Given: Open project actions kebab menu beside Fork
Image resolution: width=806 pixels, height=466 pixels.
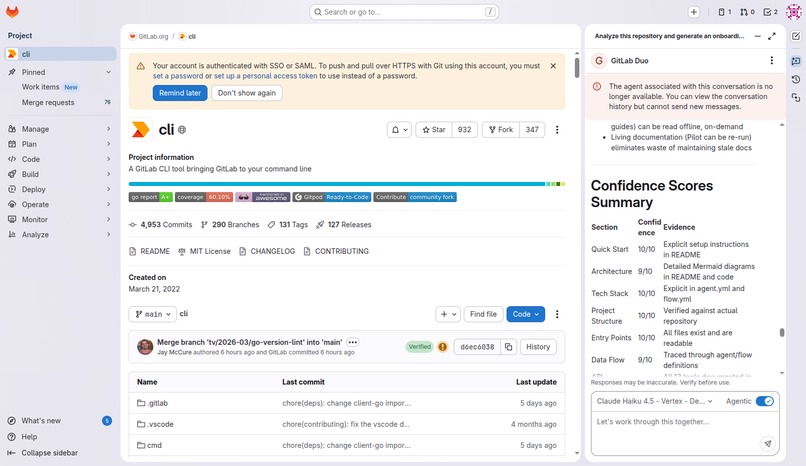Looking at the screenshot, I should coord(557,129).
